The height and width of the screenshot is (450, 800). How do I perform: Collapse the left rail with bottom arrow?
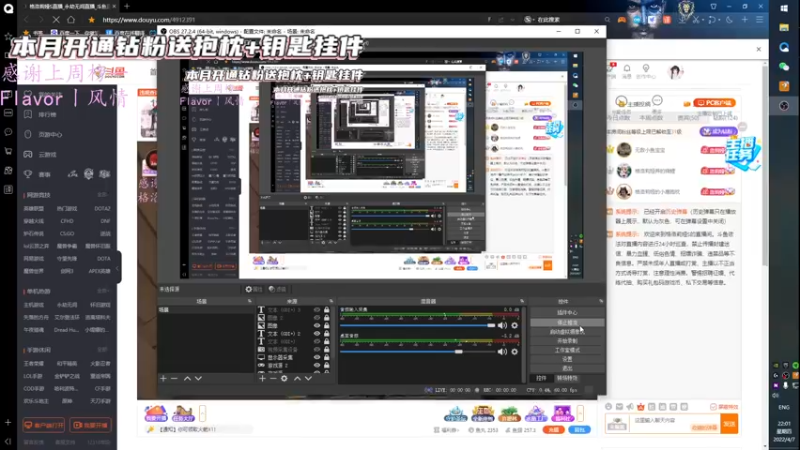[x=8, y=442]
